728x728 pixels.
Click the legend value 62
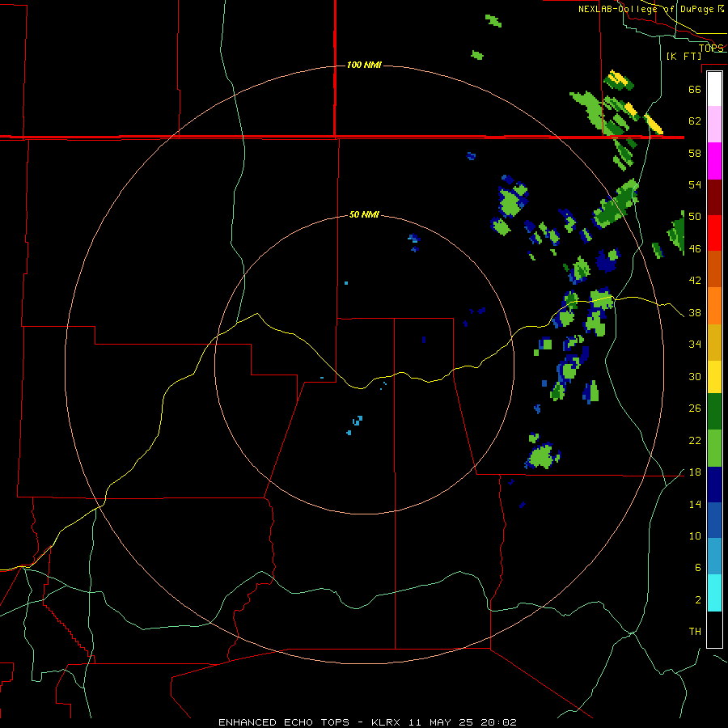695,121
